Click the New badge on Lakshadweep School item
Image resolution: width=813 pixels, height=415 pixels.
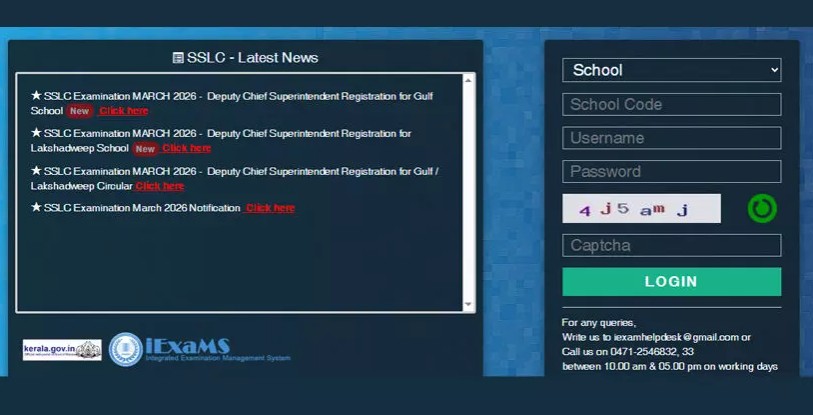pyautogui.click(x=145, y=148)
